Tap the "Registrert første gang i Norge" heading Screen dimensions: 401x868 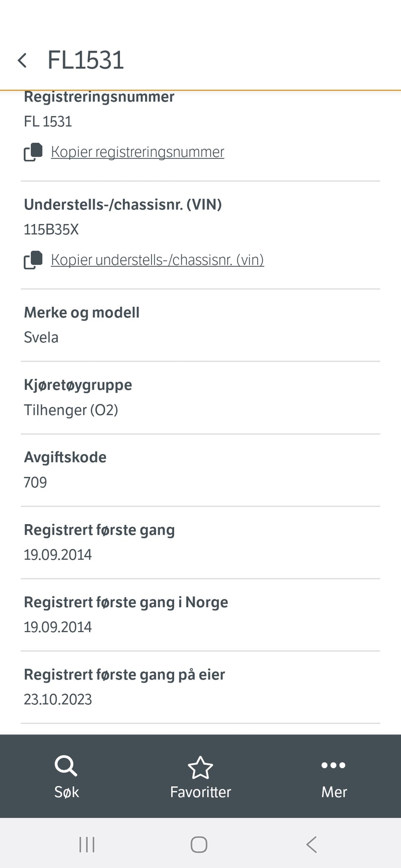[126, 602]
